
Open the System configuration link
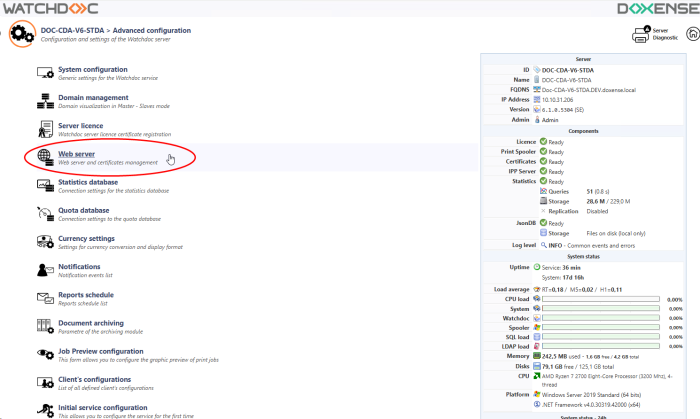(x=92, y=69)
